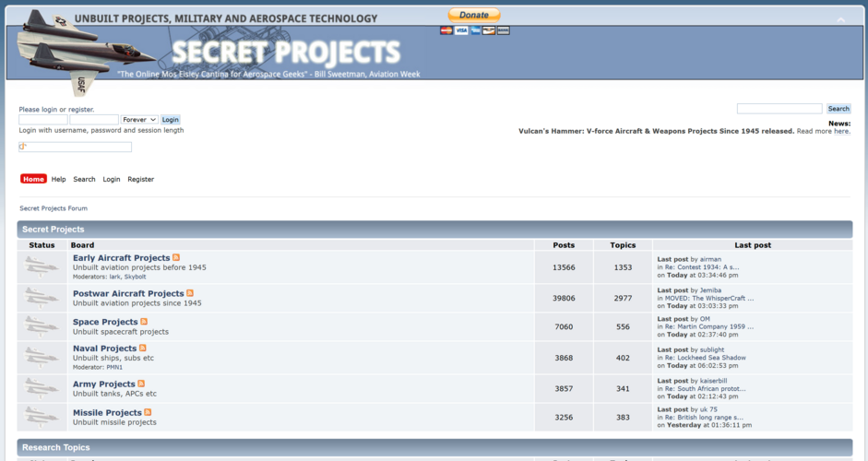Click the RSS feed icon beside Naval Projects
Image resolution: width=868 pixels, height=461 pixels.
143,348
